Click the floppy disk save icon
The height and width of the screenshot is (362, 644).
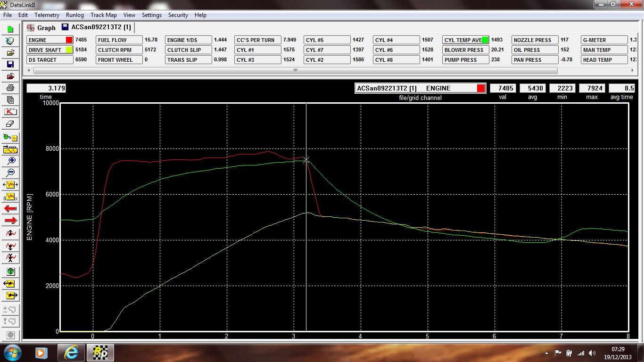pos(10,64)
